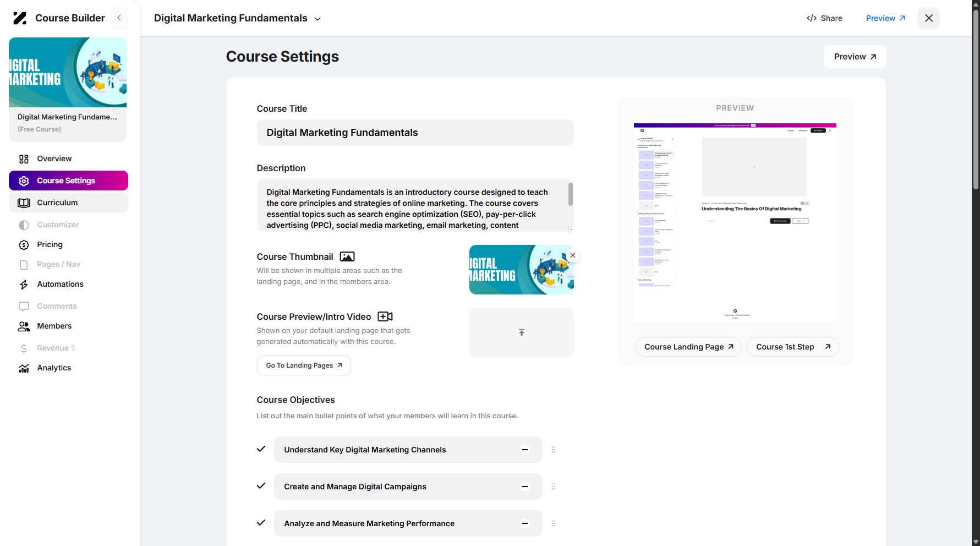Open the Revenue $ section
The height and width of the screenshot is (546, 980).
[68, 348]
